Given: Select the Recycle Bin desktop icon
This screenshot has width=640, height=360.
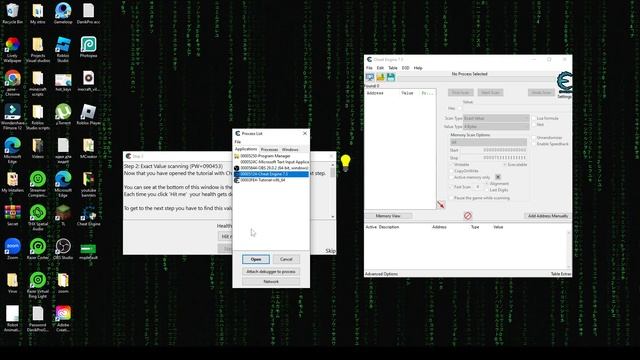Looking at the screenshot, I should tap(12, 13).
